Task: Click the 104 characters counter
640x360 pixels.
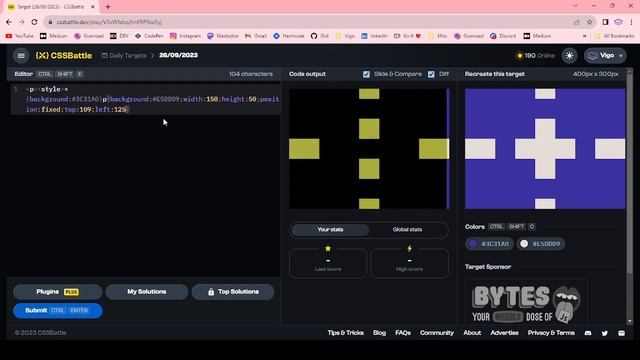Action: 251,74
